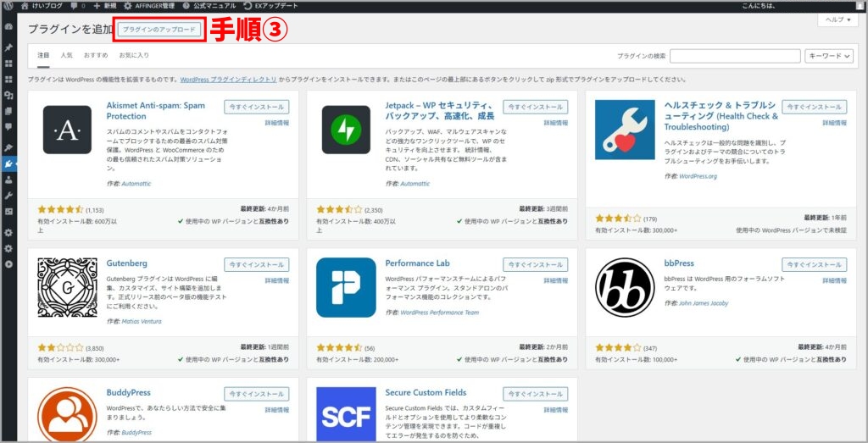Open the WordPress プラグインディレクトリ link
This screenshot has height=443, width=868.
(x=228, y=80)
